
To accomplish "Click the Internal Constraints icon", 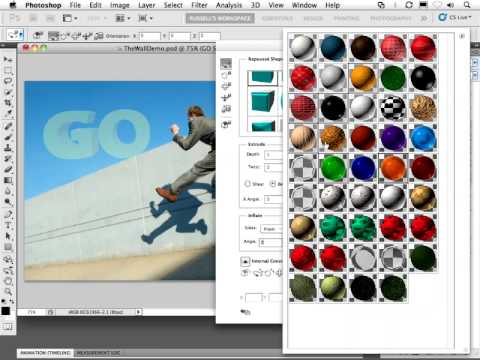I will (245, 261).
